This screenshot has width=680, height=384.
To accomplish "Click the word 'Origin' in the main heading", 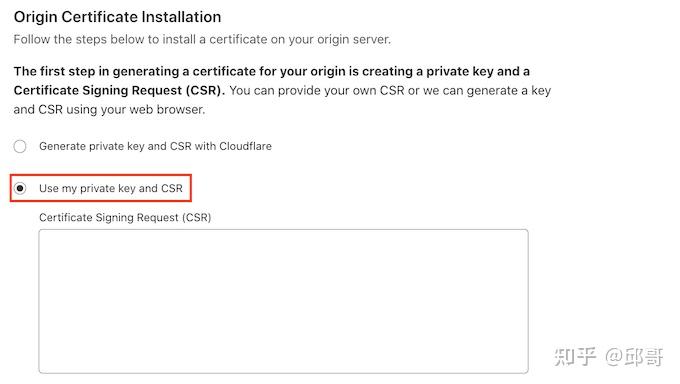I will tap(36, 17).
